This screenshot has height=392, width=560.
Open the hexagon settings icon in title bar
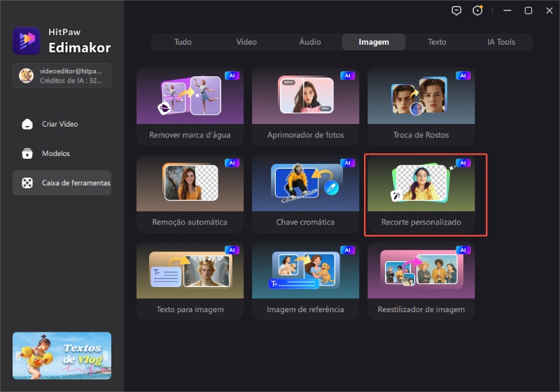pos(478,10)
